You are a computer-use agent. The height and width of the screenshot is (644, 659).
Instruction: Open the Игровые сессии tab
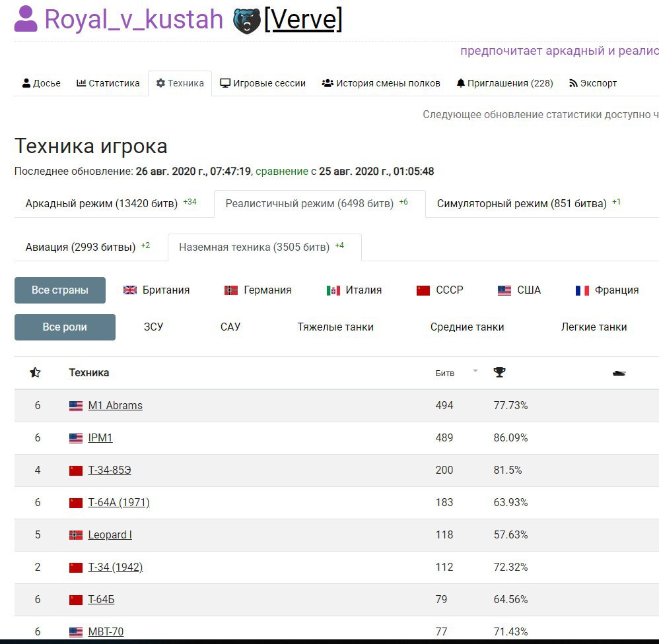[263, 83]
